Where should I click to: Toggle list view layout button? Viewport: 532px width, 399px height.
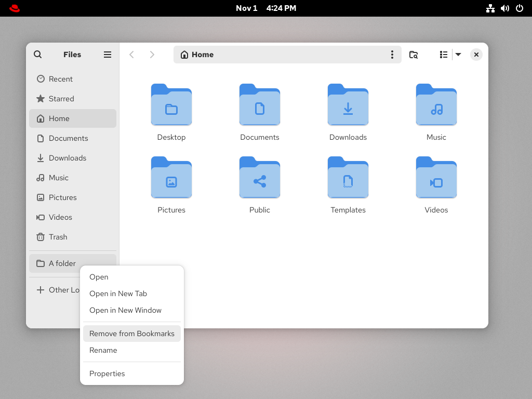443,55
